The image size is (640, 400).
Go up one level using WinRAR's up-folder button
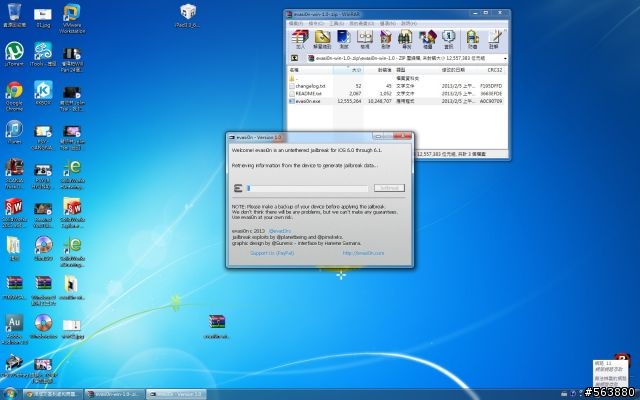[x=294, y=58]
